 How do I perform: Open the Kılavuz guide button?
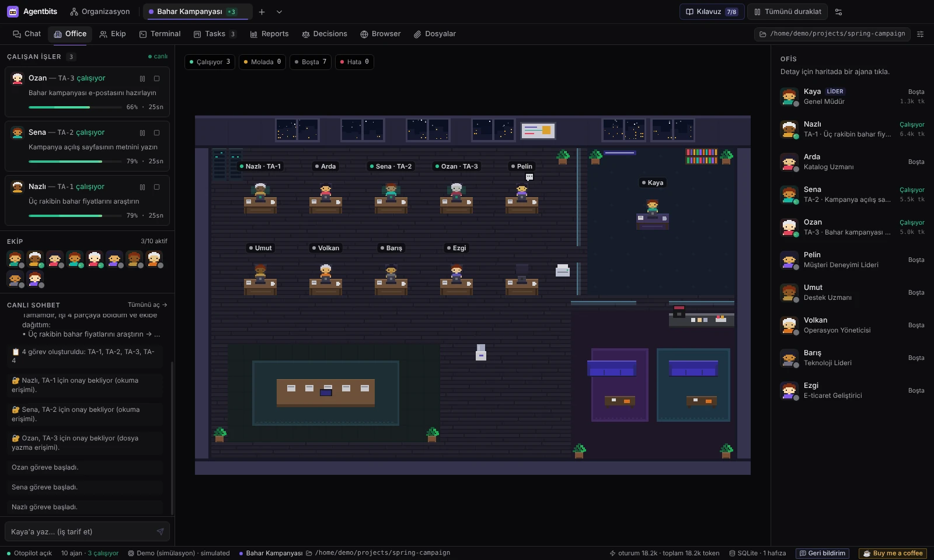712,12
